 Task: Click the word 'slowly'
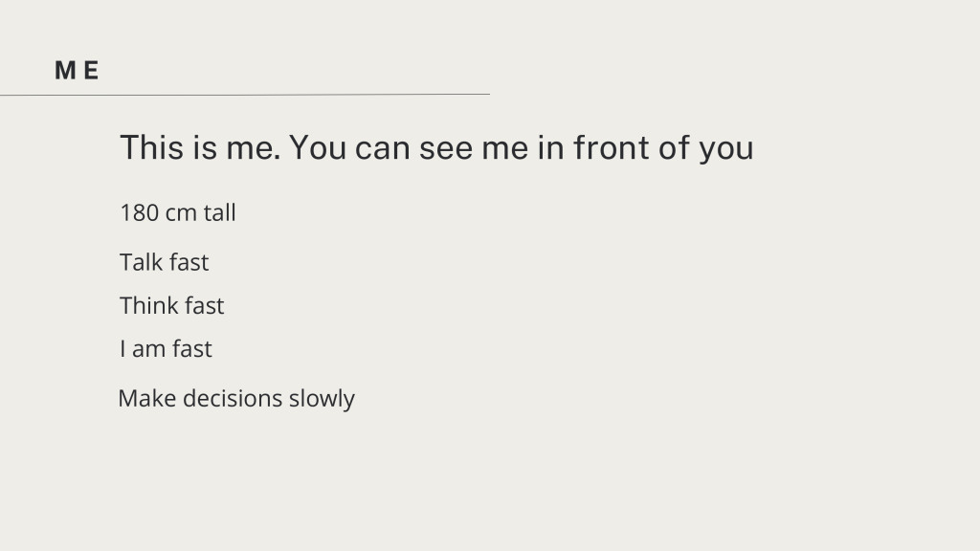(322, 400)
